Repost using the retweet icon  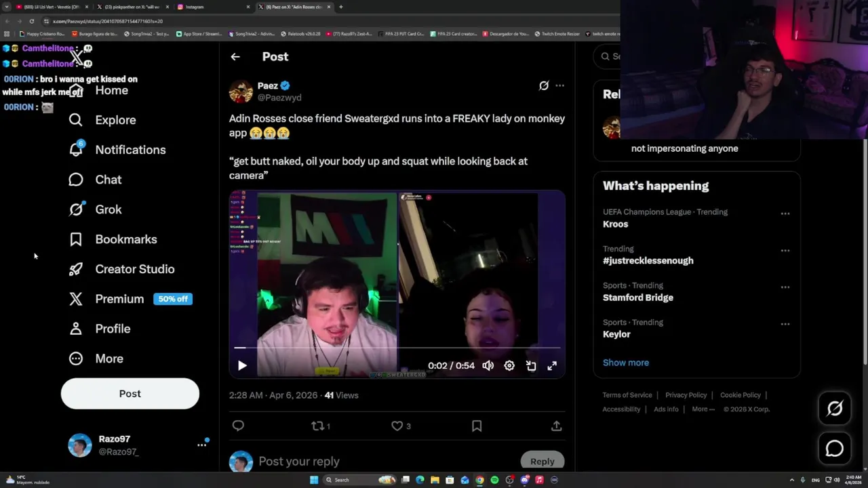(317, 426)
